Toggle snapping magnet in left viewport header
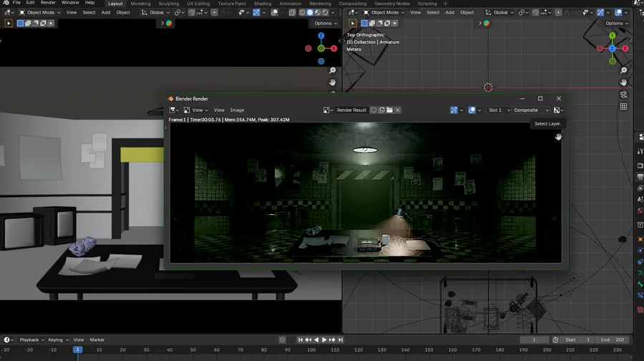This screenshot has width=644, height=361. pos(191,12)
